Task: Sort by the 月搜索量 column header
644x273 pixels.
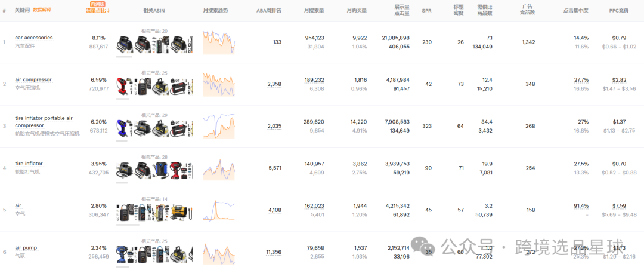Action: point(314,11)
